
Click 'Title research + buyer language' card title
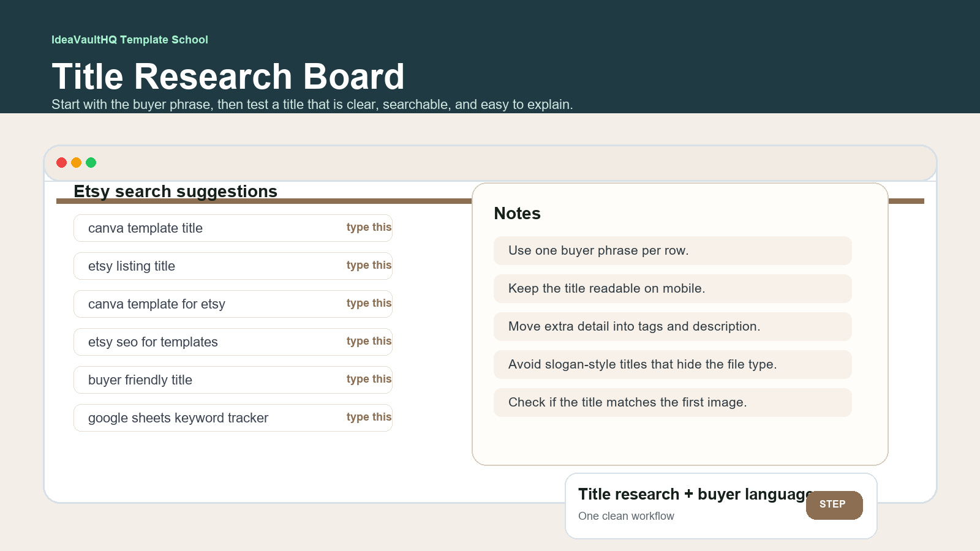pos(695,494)
